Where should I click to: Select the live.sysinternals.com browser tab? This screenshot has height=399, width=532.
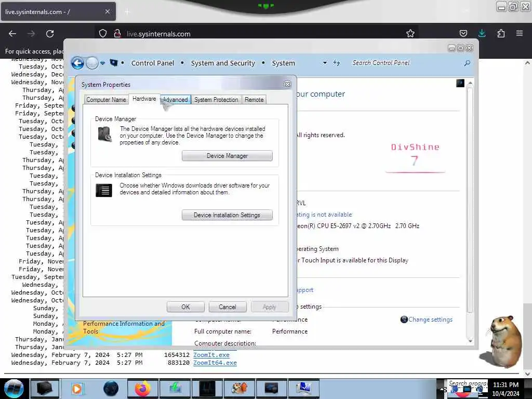coord(58,11)
